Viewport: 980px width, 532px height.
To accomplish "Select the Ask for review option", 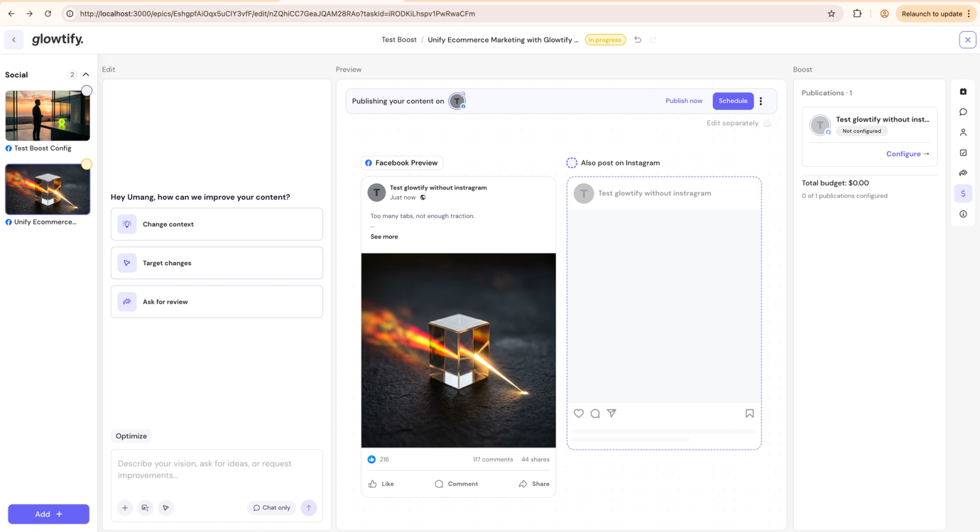I will coord(217,302).
